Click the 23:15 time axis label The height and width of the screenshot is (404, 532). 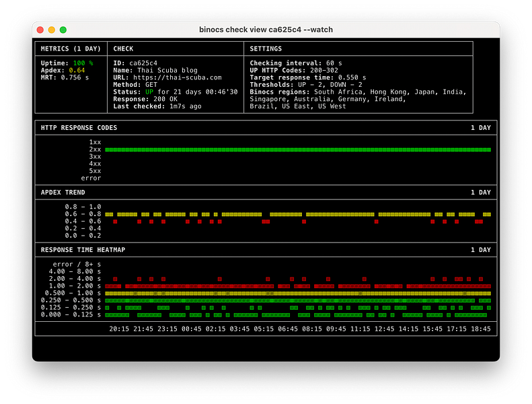pos(167,329)
